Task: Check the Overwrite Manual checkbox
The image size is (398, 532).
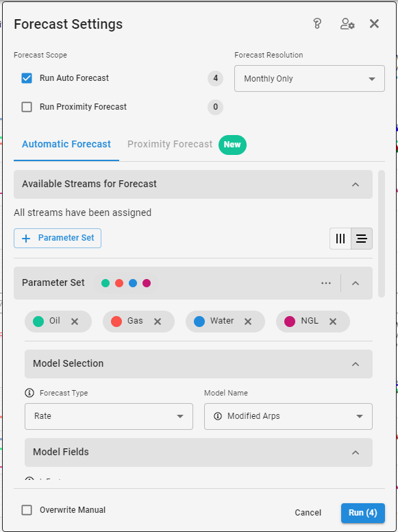Action: [x=27, y=510]
